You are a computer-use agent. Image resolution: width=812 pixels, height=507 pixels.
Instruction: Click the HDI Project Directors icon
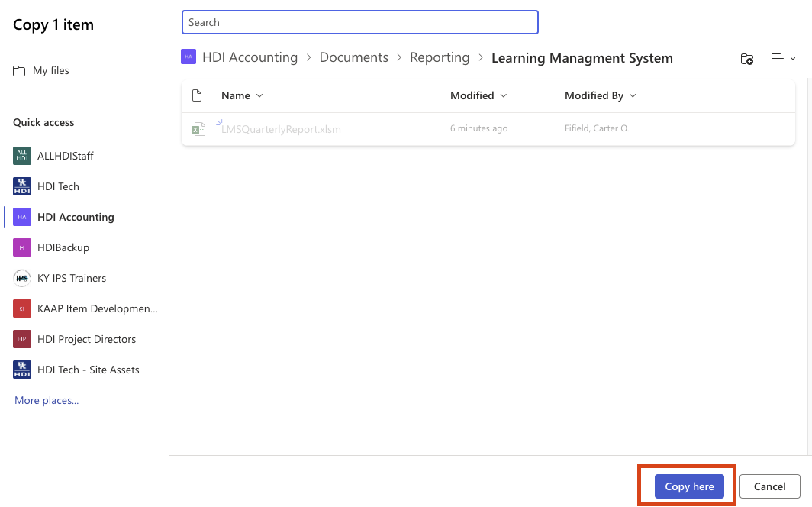click(22, 339)
